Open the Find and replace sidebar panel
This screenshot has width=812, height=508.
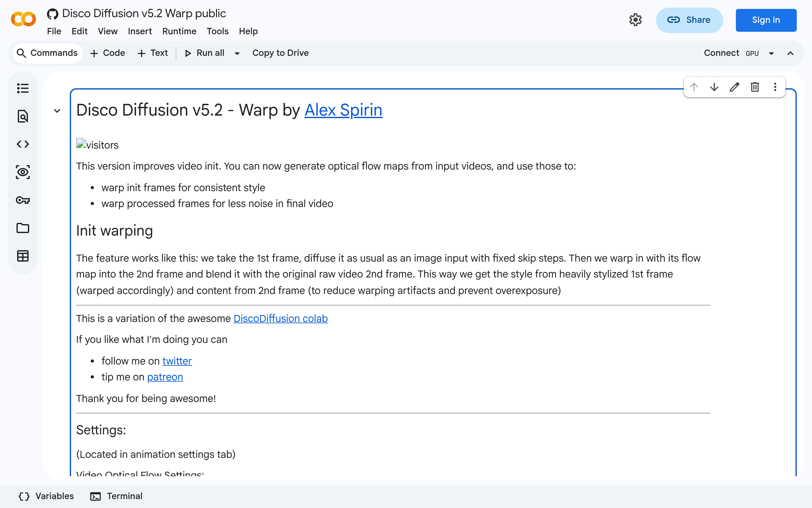pos(23,116)
